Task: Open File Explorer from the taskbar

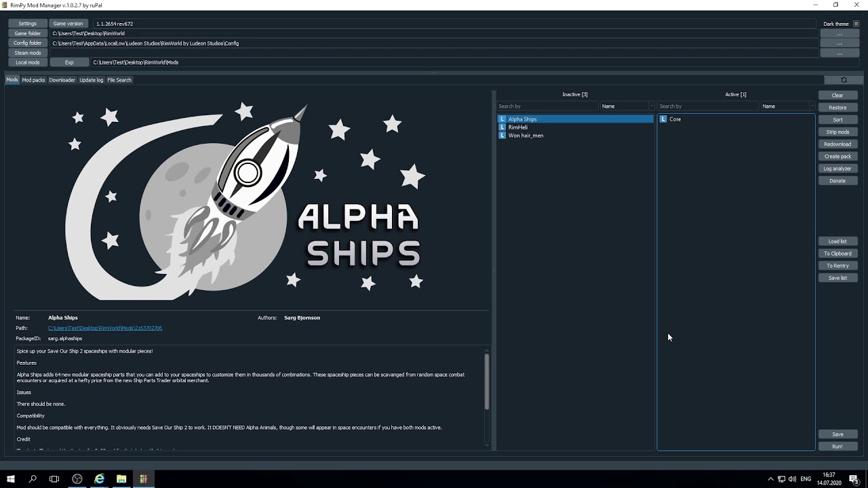Action: click(121, 479)
